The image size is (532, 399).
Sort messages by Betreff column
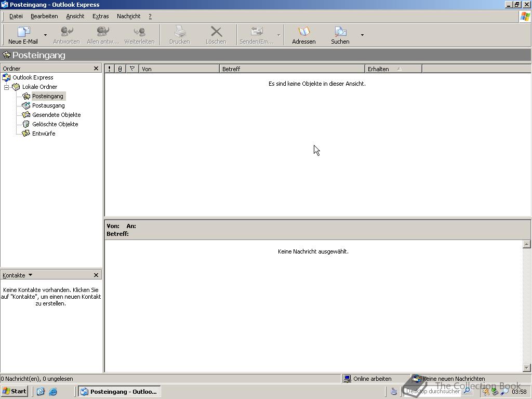[292, 69]
